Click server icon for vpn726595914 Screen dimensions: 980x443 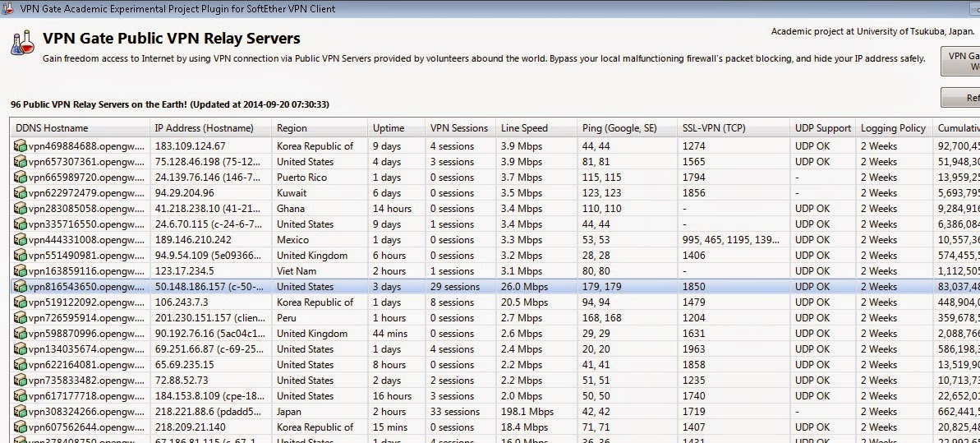click(x=20, y=319)
